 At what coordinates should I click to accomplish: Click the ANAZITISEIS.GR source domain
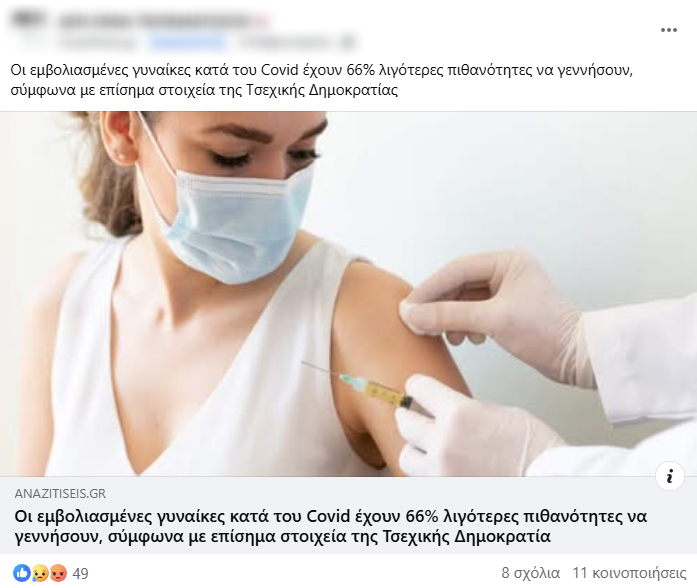pyautogui.click(x=60, y=493)
